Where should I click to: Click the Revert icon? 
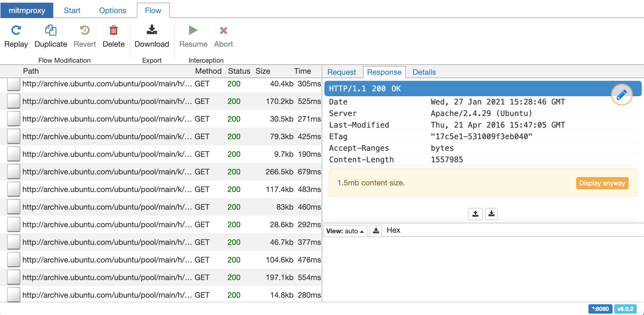[85, 31]
